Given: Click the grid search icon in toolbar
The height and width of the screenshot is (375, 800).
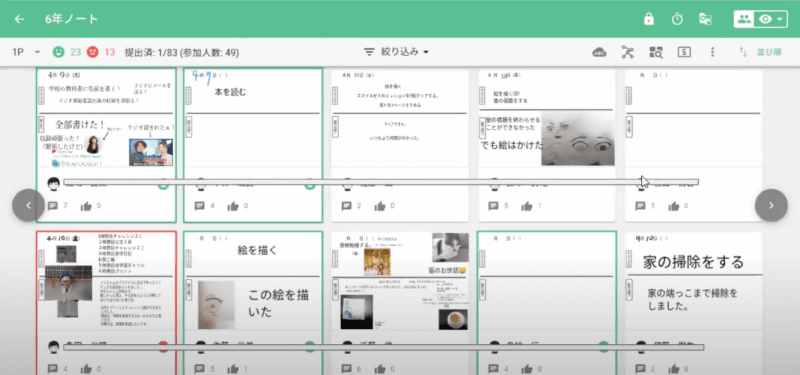Looking at the screenshot, I should pos(656,52).
